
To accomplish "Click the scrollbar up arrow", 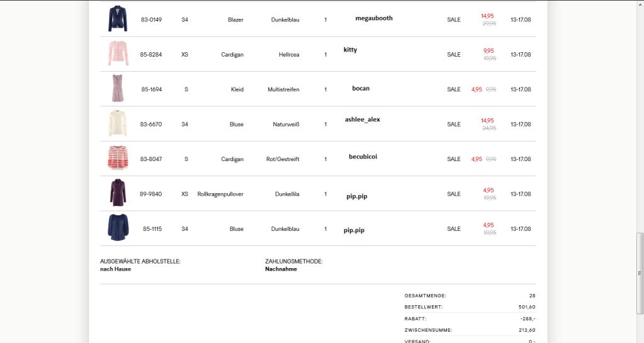I will (x=640, y=4).
